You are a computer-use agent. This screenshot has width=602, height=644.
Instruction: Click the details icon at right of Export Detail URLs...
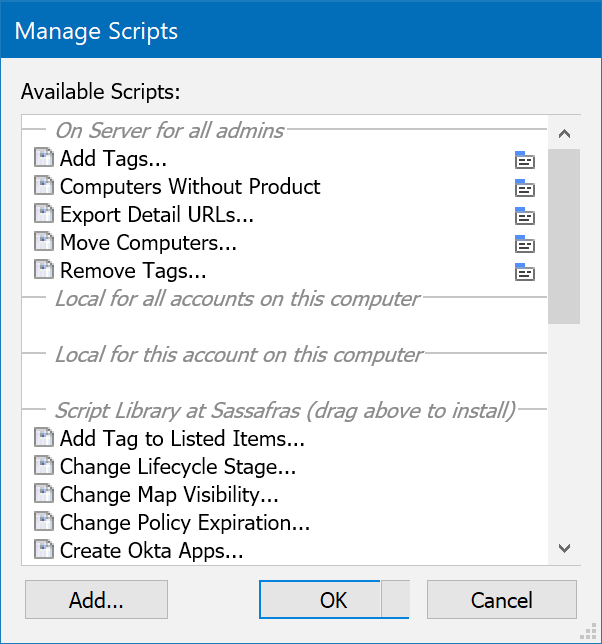525,216
